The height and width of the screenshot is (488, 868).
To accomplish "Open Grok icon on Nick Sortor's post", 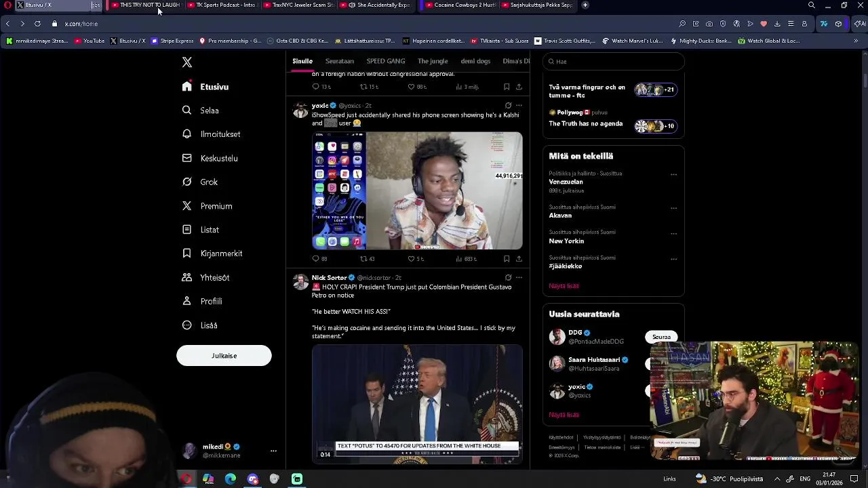I will 508,277.
